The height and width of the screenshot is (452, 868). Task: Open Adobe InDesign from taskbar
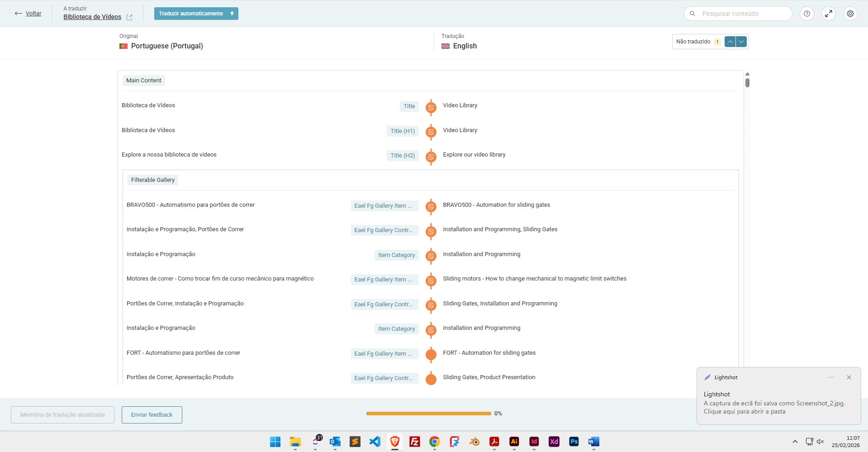pyautogui.click(x=534, y=442)
